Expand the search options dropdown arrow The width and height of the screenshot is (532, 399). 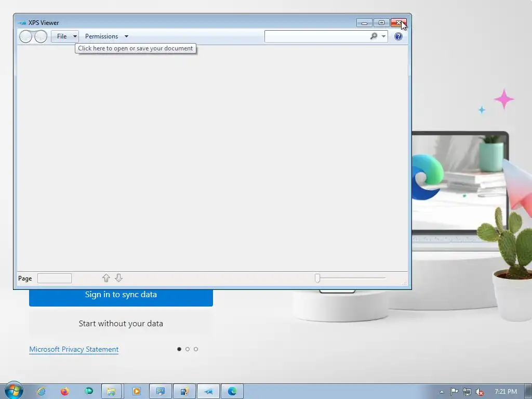(x=383, y=36)
